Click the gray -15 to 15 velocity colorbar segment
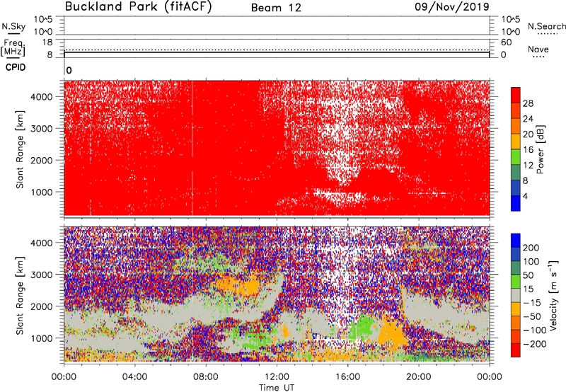This screenshot has height=392, width=566. point(516,295)
